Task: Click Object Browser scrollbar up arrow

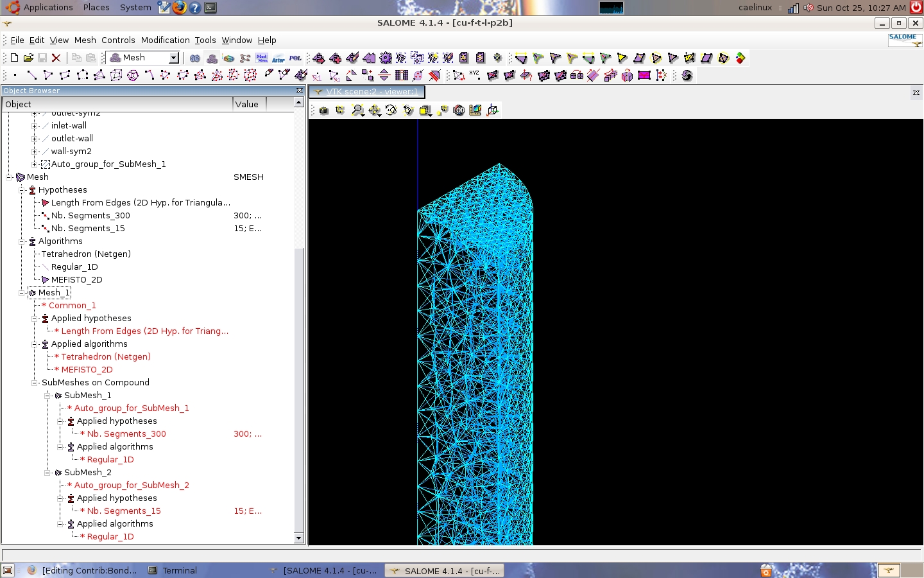Action: [x=298, y=103]
